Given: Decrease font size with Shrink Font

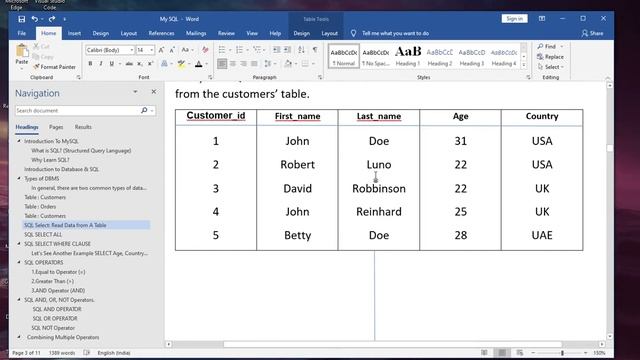Looking at the screenshot, I should 172,50.
